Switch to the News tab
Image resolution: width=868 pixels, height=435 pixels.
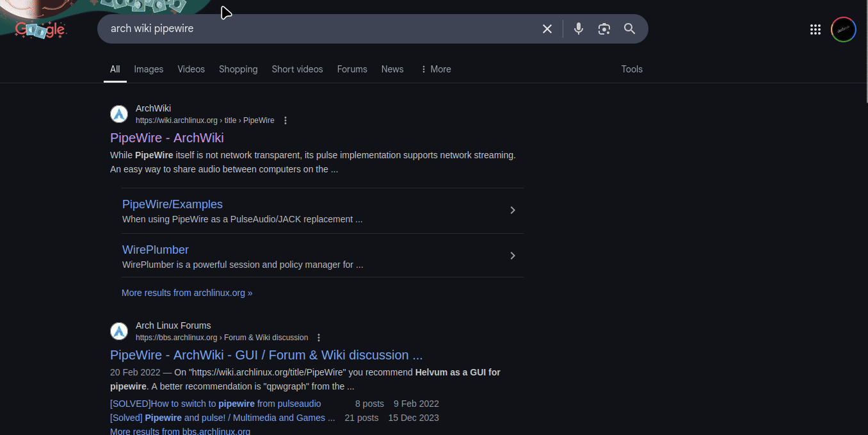click(x=392, y=69)
